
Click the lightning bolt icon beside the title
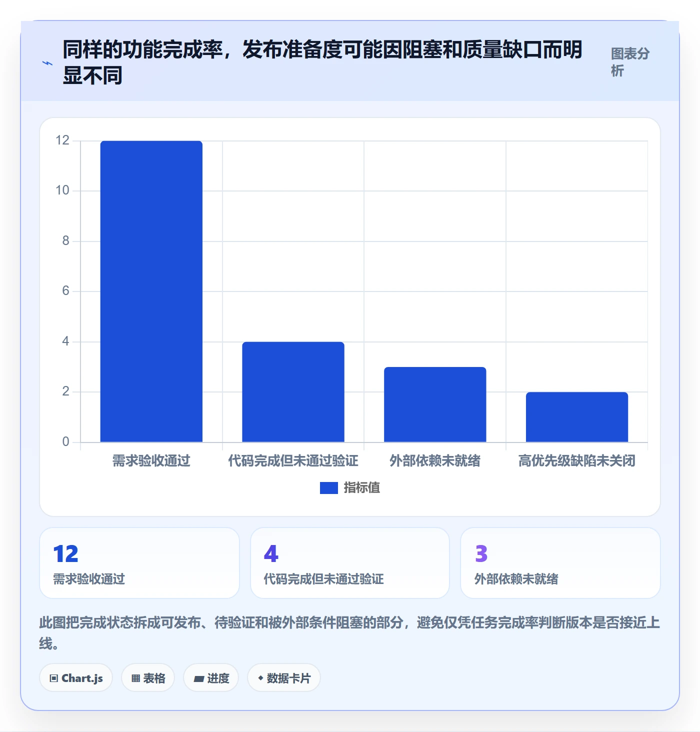(47, 63)
